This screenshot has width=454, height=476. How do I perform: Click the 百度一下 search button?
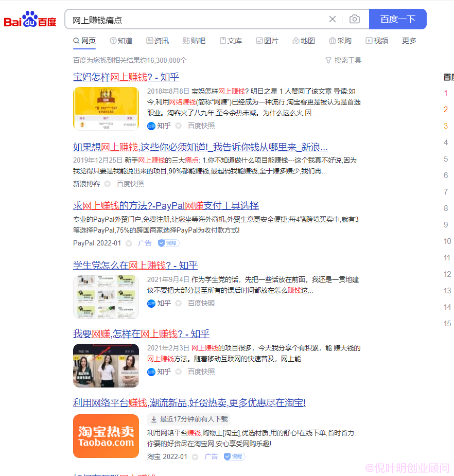(x=397, y=19)
